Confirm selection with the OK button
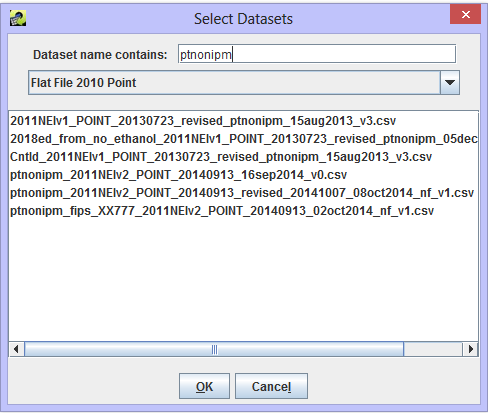Screen dimensions: 488x413 (204, 386)
